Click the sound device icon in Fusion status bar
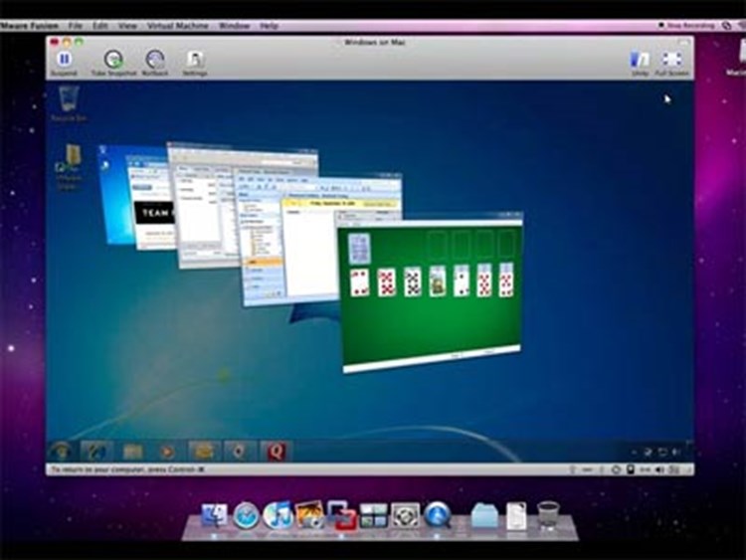 [x=658, y=469]
